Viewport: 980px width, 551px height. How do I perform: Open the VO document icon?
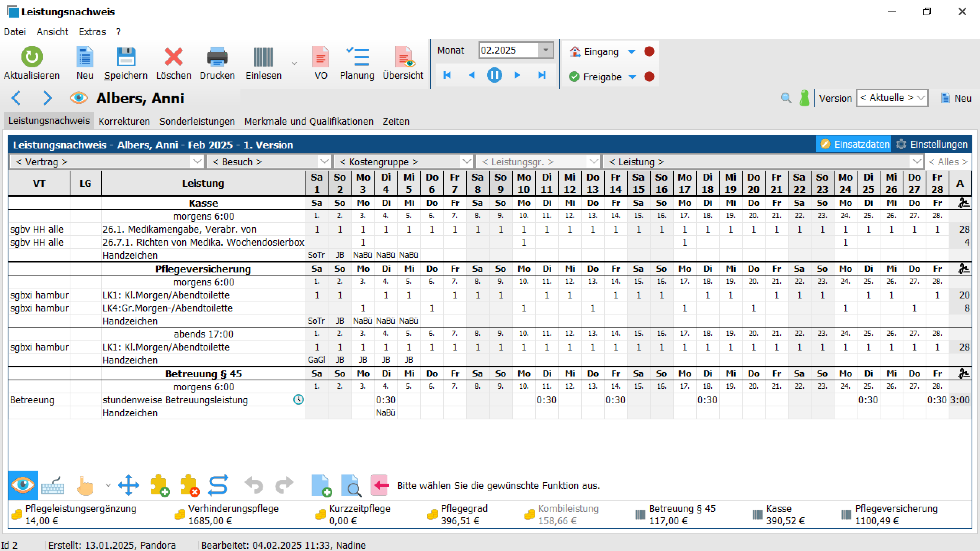tap(321, 57)
